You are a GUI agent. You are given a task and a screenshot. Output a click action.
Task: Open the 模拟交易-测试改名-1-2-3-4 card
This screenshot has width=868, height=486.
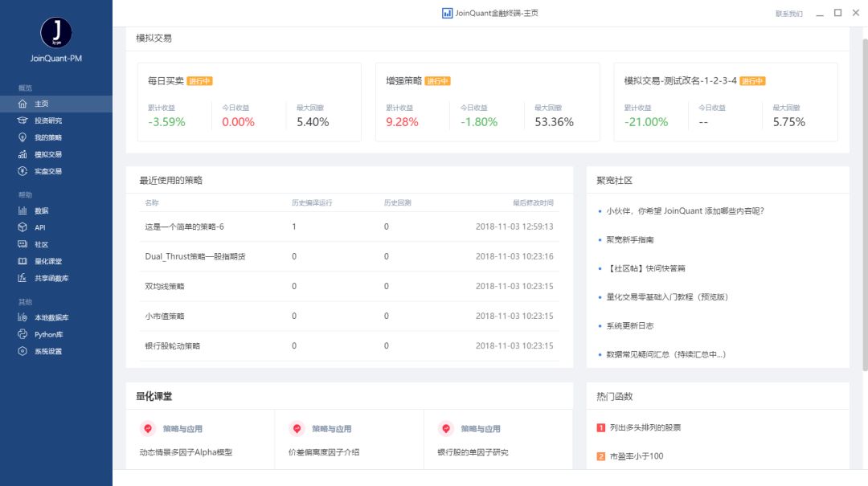coord(726,102)
